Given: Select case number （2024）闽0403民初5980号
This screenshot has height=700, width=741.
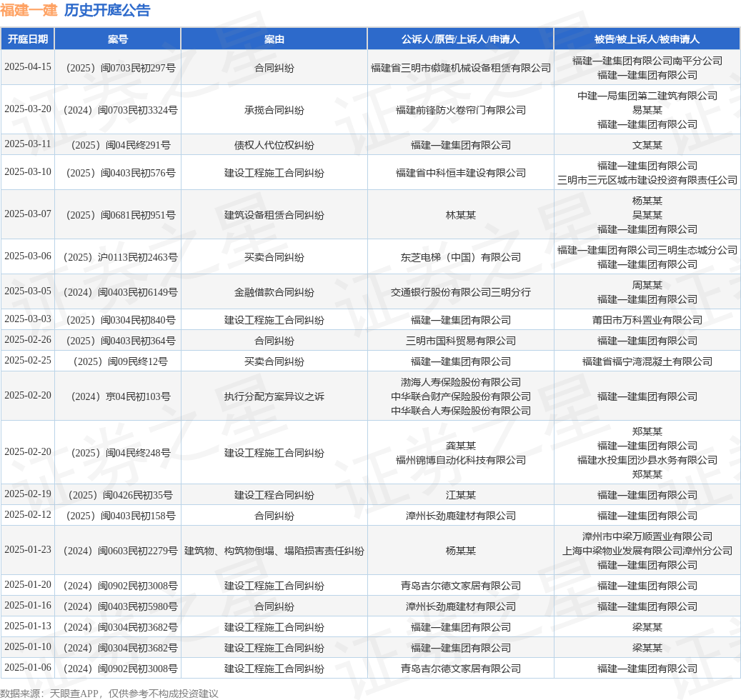Looking at the screenshot, I should [118, 606].
